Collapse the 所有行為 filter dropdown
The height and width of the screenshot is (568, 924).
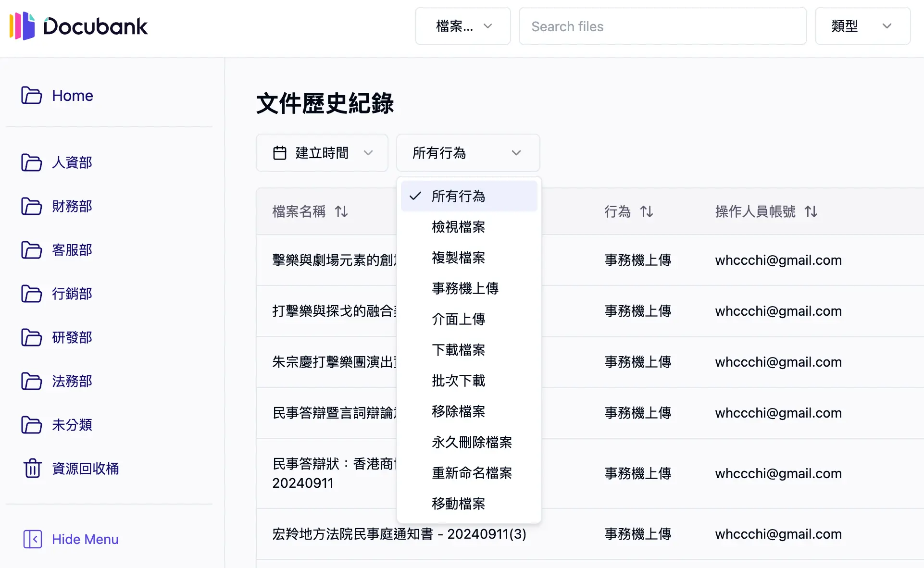point(516,153)
